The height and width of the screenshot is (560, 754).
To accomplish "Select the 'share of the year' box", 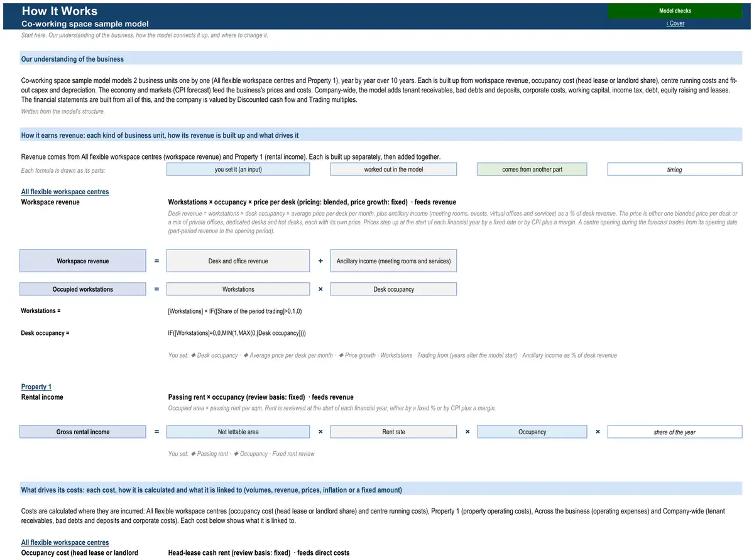I will [x=675, y=432].
